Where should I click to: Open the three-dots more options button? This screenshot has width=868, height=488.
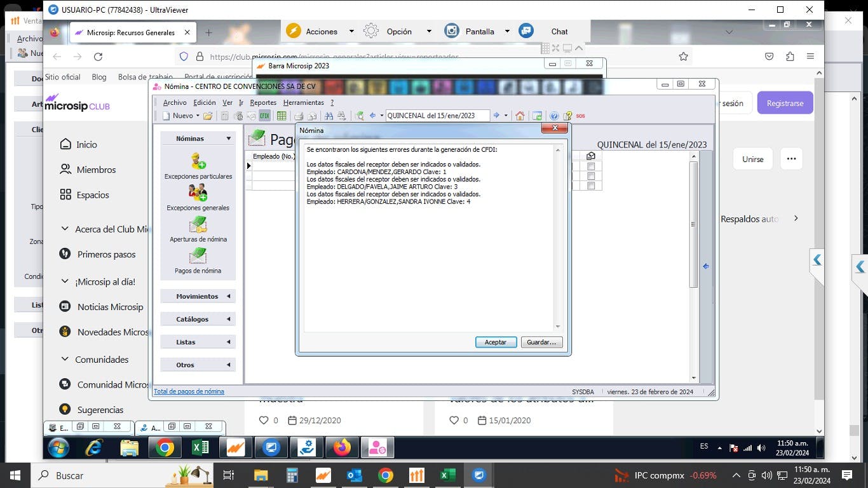pos(791,159)
